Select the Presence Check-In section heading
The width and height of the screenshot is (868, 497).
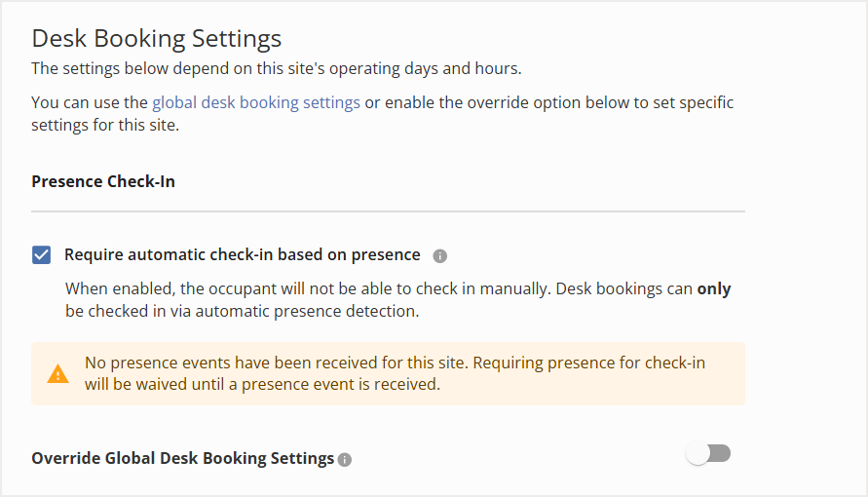(103, 181)
